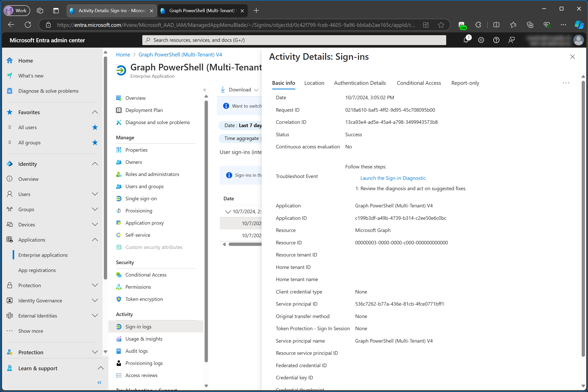Open the help question mark icon
The image size is (588, 392).
point(496,40)
